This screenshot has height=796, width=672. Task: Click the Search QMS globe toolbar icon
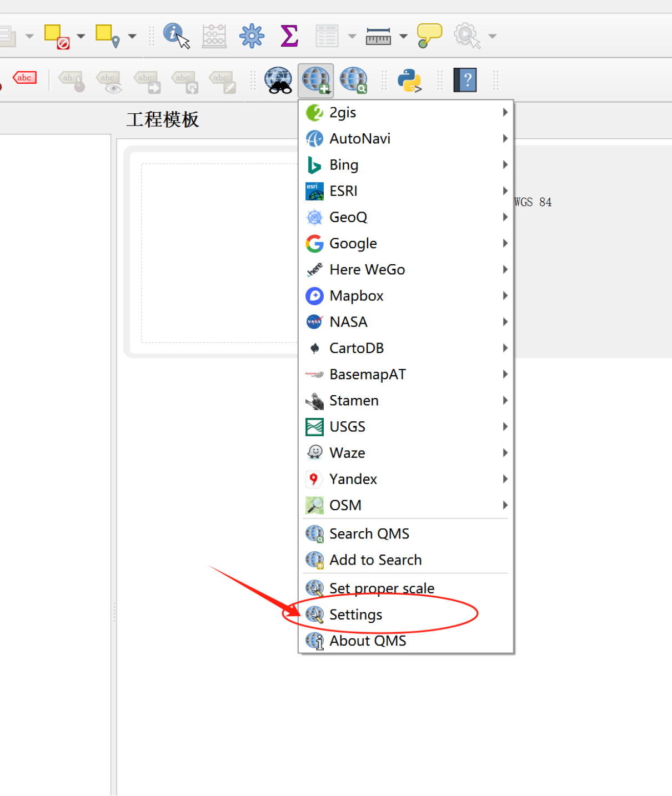coord(354,80)
